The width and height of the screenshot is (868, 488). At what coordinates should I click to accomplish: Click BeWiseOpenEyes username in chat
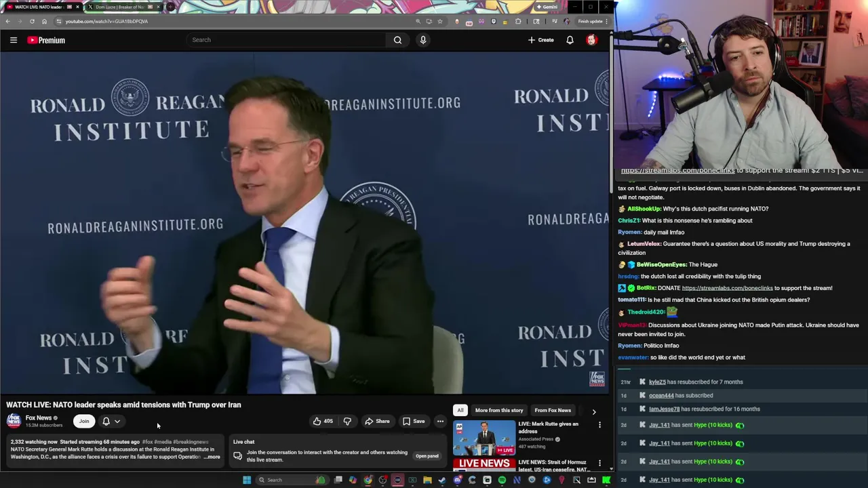(661, 264)
